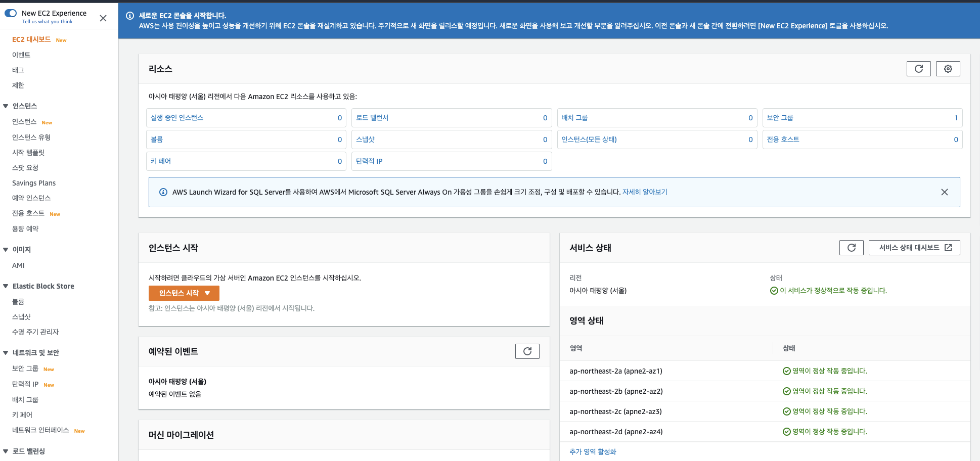Click the Tell us what you think link

pyautogui.click(x=47, y=22)
